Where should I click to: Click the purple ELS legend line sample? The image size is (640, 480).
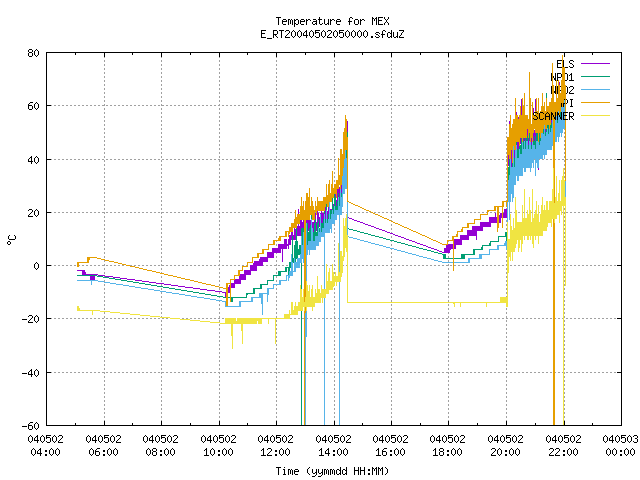point(595,64)
